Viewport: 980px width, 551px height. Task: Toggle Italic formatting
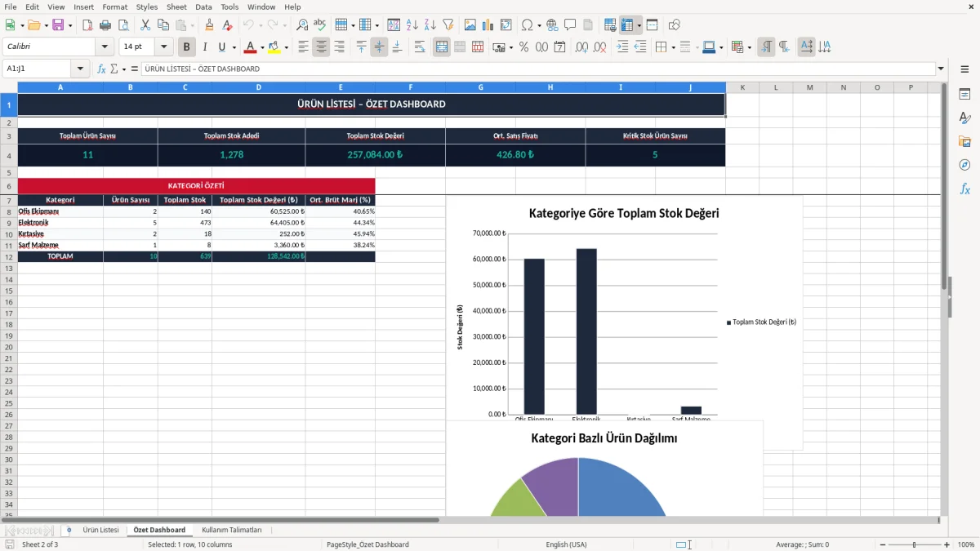tap(205, 47)
